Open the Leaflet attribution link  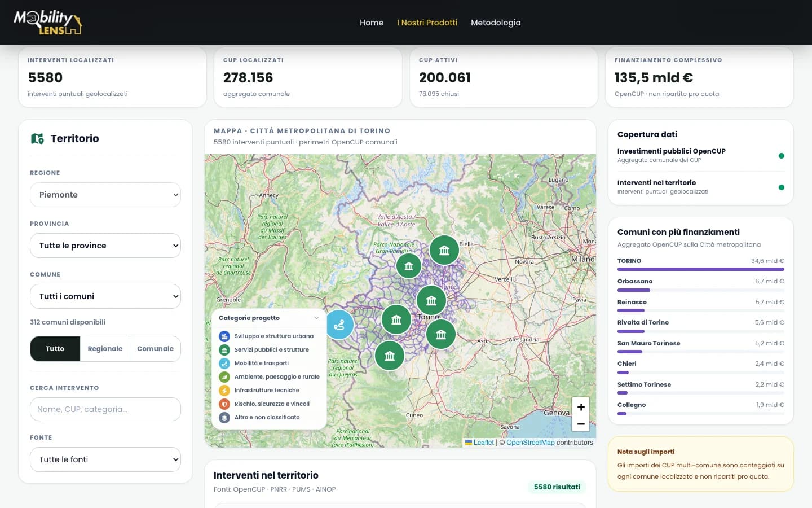tap(479, 443)
